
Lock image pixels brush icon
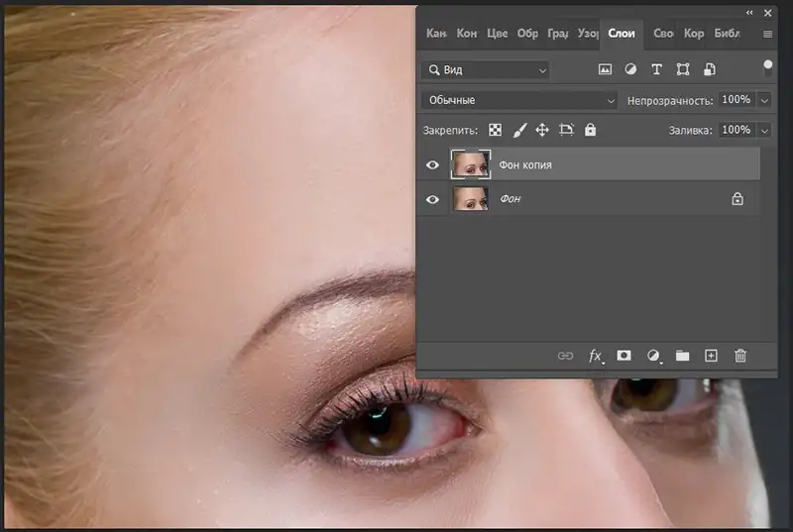pyautogui.click(x=519, y=131)
